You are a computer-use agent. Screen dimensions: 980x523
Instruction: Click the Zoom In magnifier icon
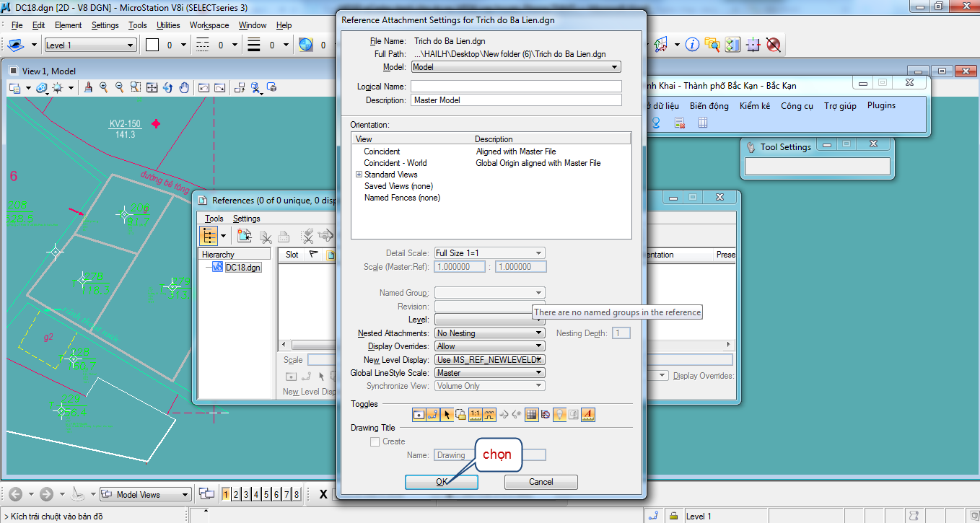click(x=104, y=88)
